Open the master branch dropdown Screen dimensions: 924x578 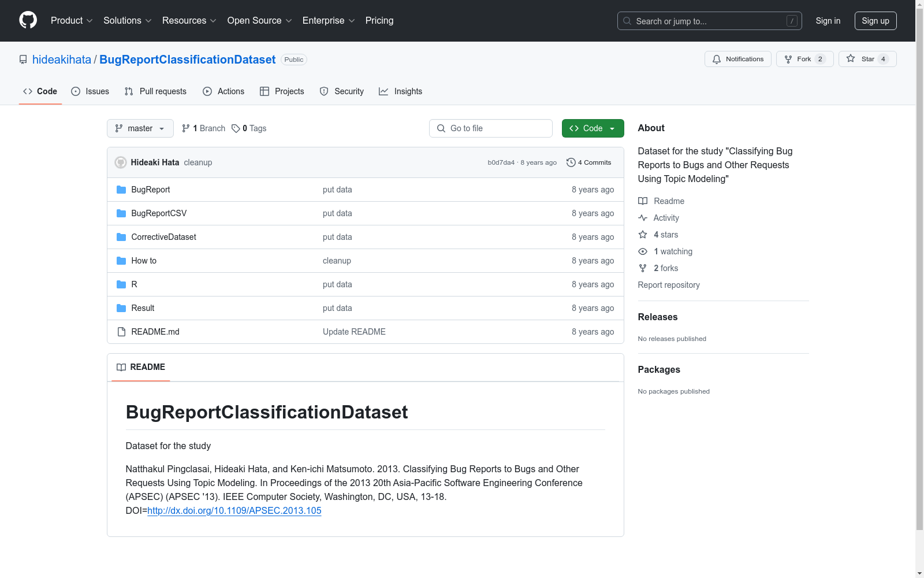point(140,128)
